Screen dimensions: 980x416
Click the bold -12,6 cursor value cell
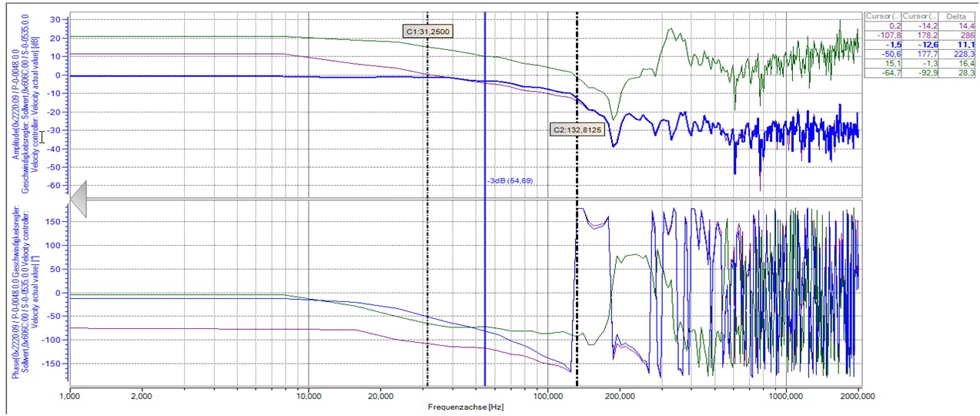point(922,45)
